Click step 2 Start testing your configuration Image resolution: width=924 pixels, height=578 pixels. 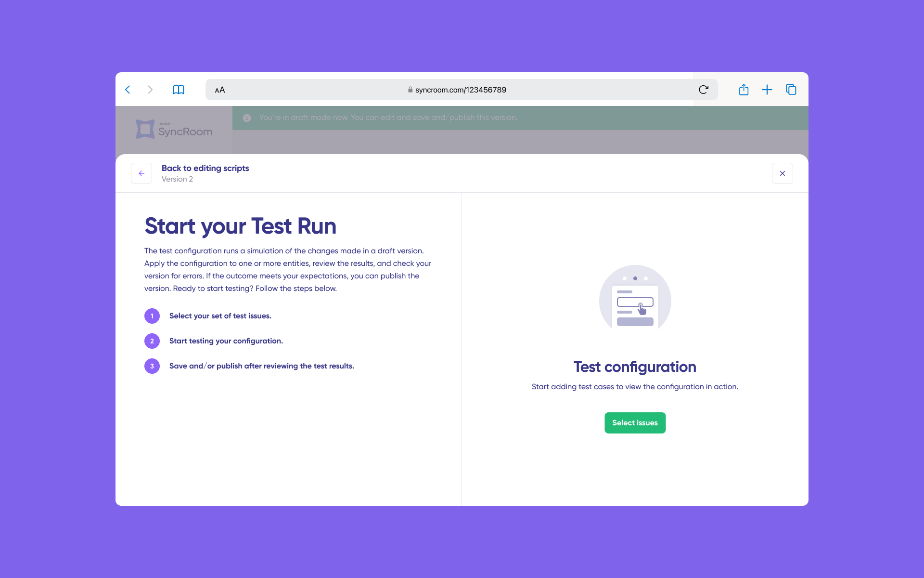pos(226,341)
